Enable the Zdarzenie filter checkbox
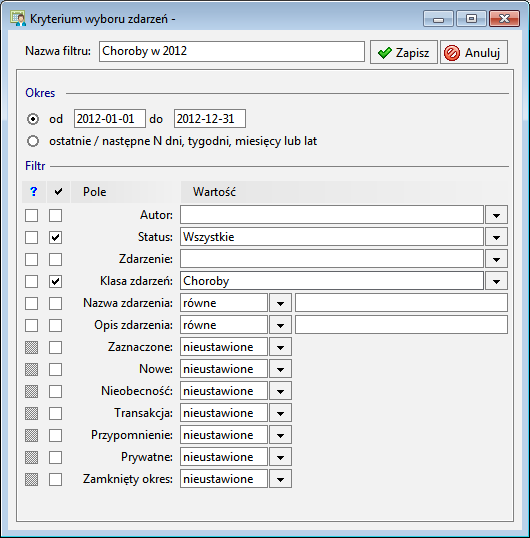The width and height of the screenshot is (530, 538). pyautogui.click(x=56, y=259)
